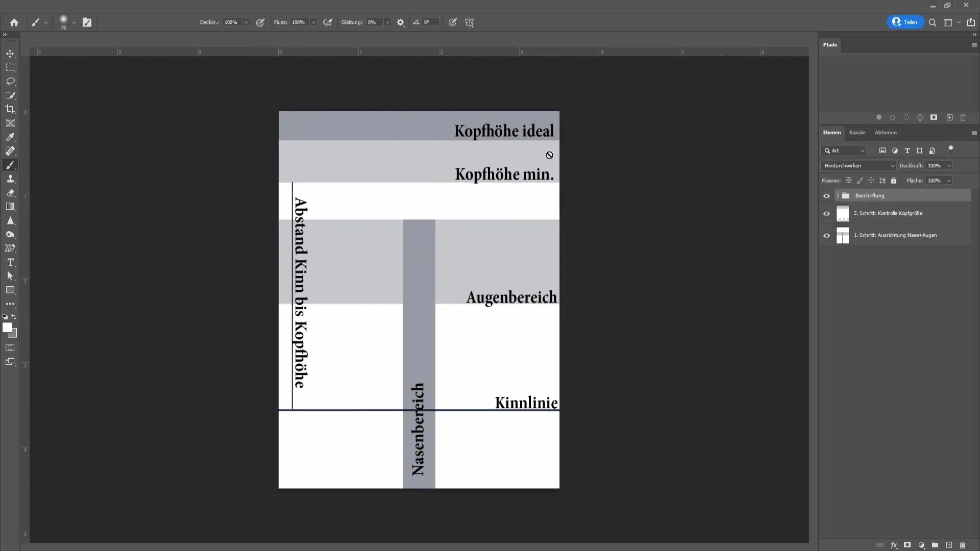980x551 pixels.
Task: Toggle lock all padlock
Action: tap(894, 181)
